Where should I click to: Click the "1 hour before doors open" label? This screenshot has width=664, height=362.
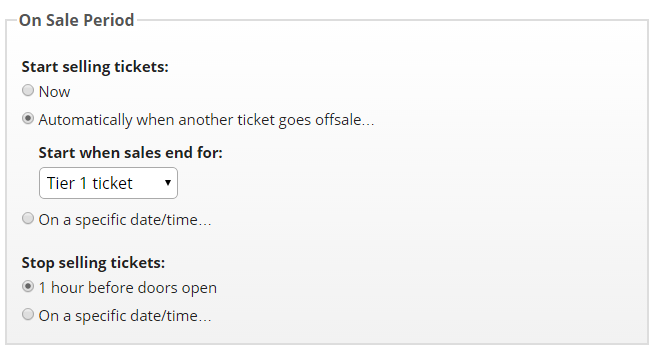tap(127, 288)
